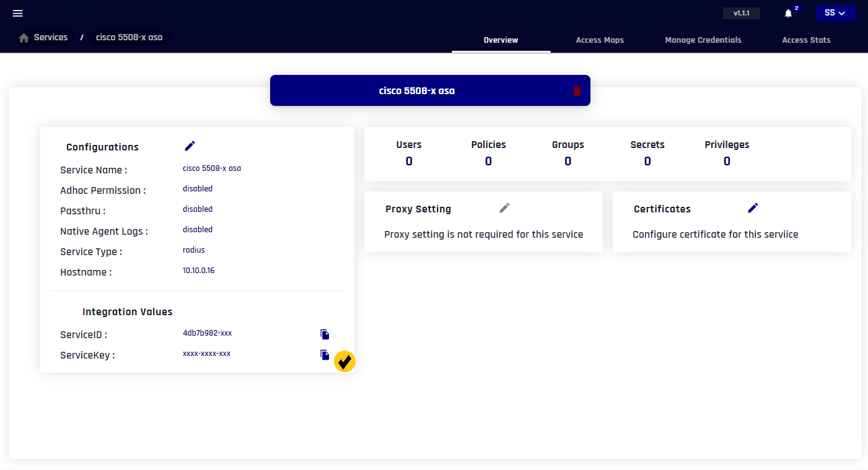The width and height of the screenshot is (868, 470).
Task: Click the cisco 5508-x asa breadcrumb
Action: pos(129,38)
